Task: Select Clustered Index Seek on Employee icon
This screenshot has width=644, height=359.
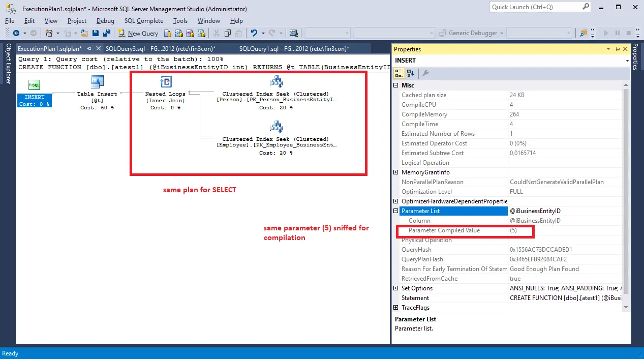Action: pyautogui.click(x=275, y=127)
